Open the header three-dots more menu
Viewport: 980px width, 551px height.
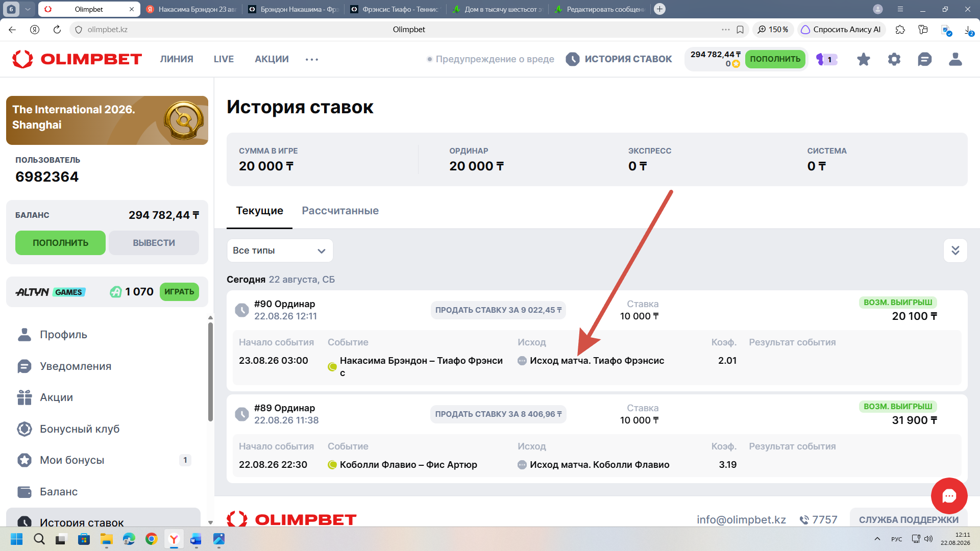click(312, 60)
